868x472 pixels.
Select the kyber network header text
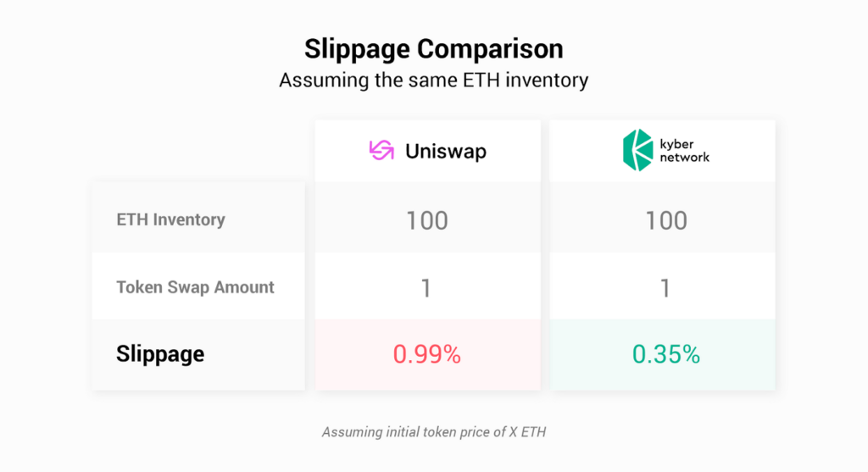coord(684,151)
